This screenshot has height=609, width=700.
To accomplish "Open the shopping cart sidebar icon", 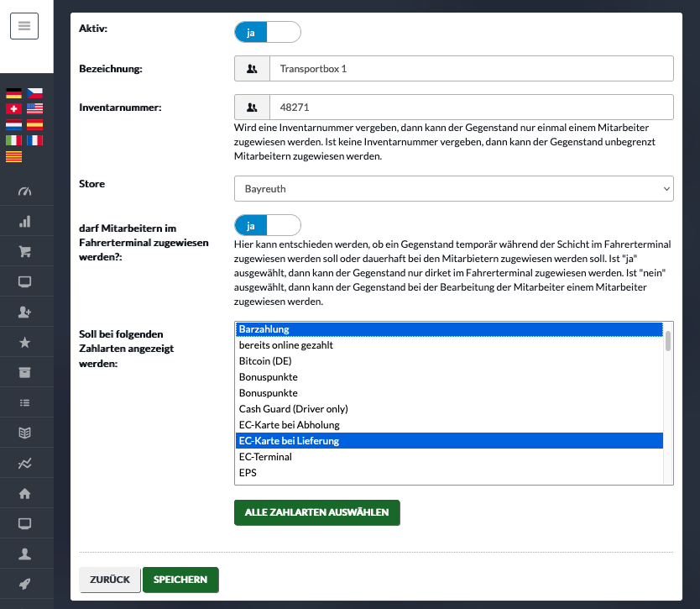I will pos(25,251).
